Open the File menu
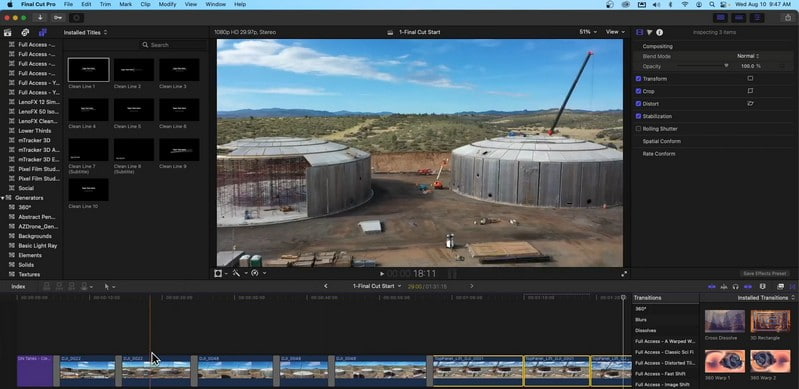 (68, 4)
